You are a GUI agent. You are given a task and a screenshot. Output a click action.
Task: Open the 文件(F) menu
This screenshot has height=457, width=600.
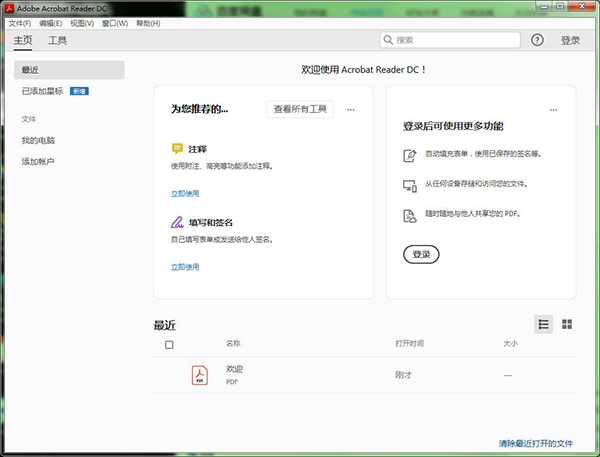(20, 23)
